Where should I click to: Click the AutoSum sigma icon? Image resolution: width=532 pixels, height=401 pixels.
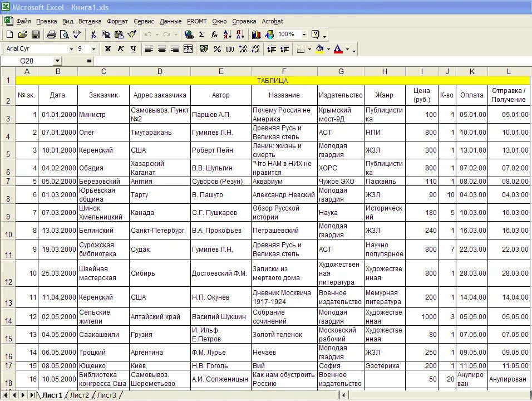tap(202, 35)
